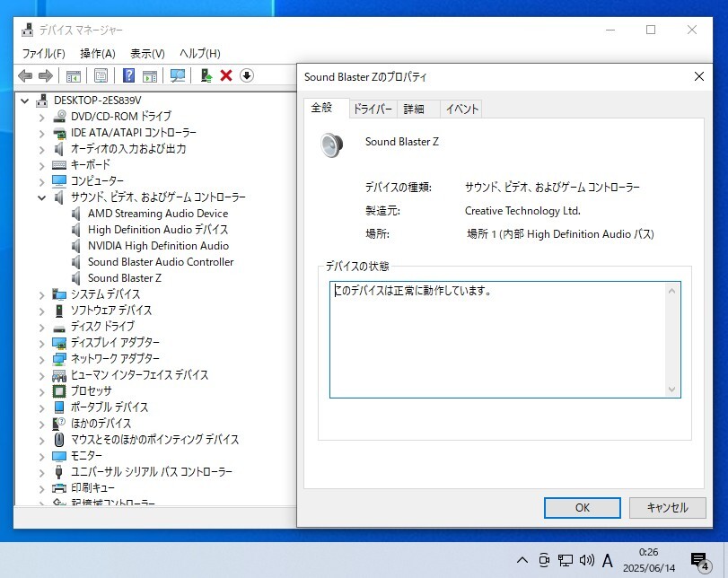Switch to the イベント tab

point(461,109)
